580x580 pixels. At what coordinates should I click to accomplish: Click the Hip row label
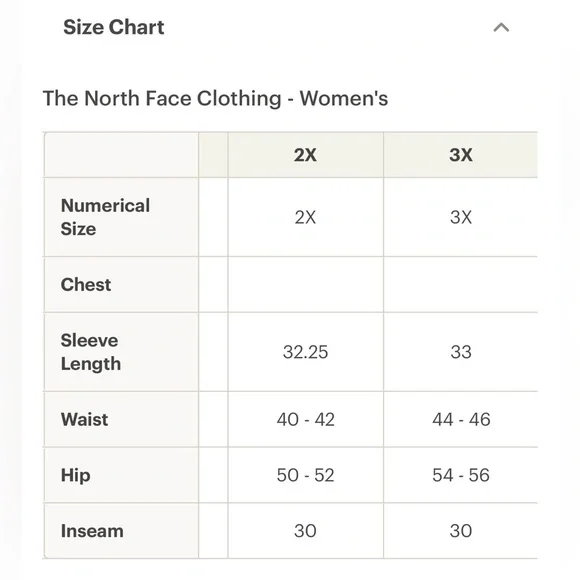(75, 475)
